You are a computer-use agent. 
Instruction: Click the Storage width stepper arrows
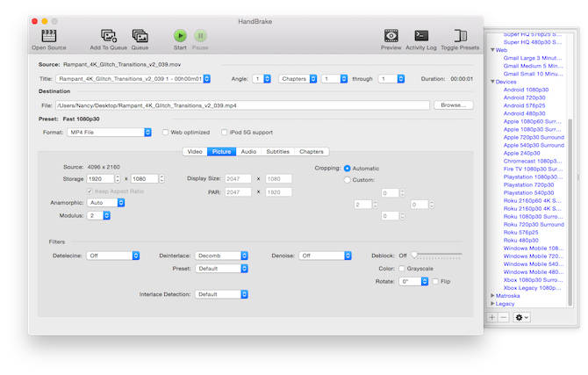coord(118,179)
